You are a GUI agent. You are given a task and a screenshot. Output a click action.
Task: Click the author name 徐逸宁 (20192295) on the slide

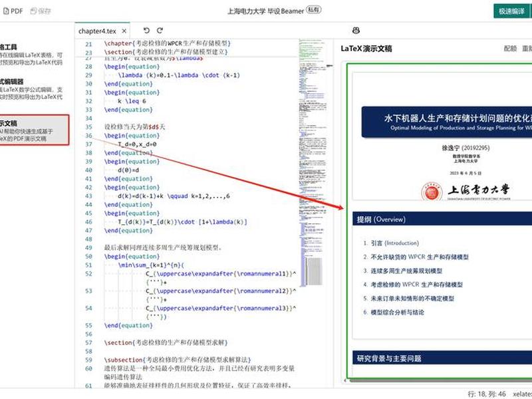(x=465, y=148)
